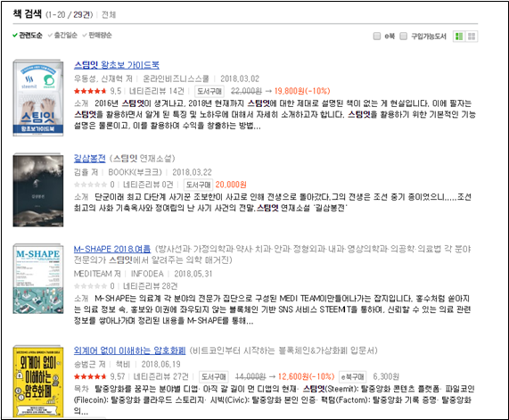Click 도서구매 button for 길삼봉전

coord(198,185)
